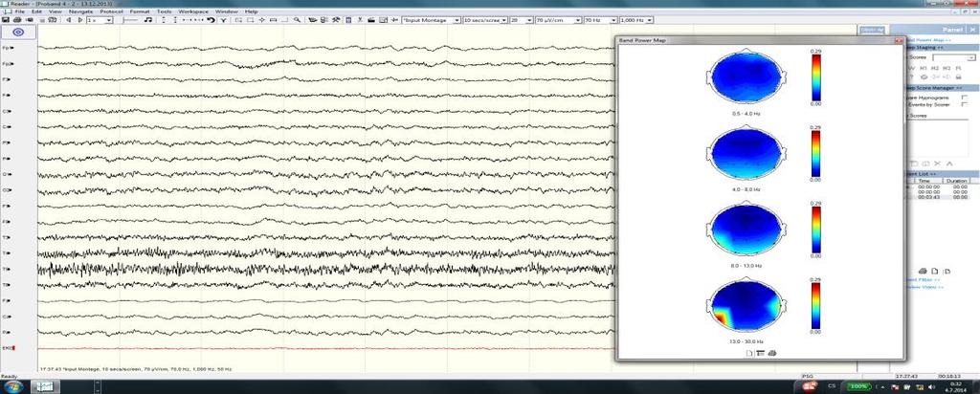Toggle the Compare Hypnograms checkbox

tap(965, 98)
